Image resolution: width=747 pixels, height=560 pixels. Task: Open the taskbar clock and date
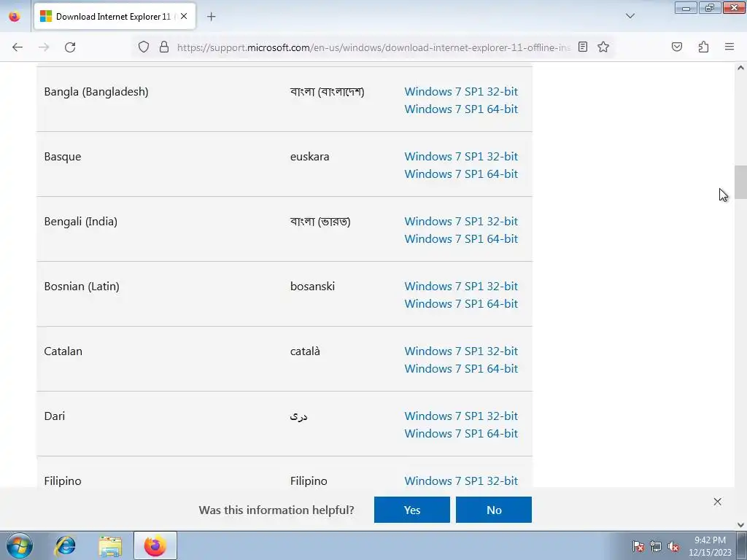(710, 546)
